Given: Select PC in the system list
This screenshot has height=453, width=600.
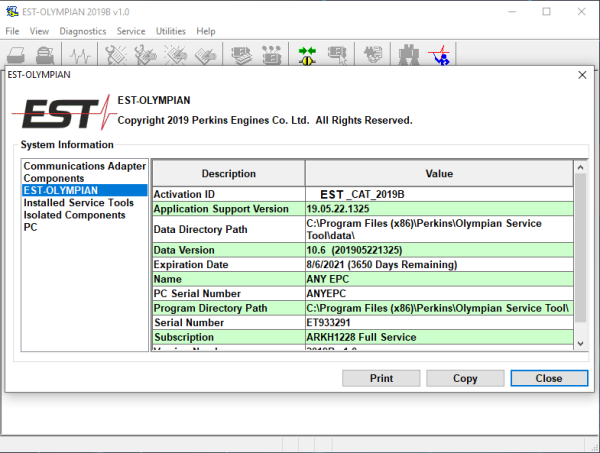Looking at the screenshot, I should (85, 227).
